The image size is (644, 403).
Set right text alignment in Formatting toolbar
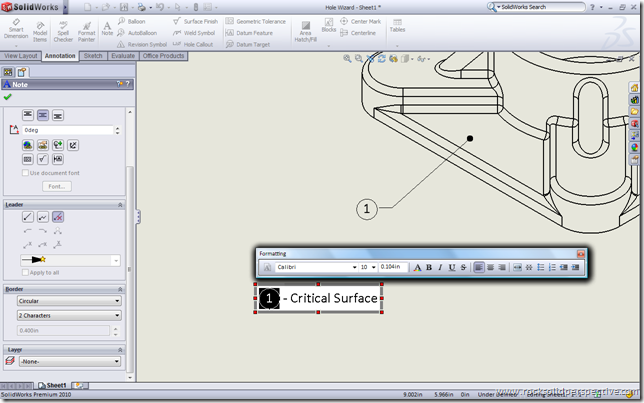pyautogui.click(x=502, y=267)
